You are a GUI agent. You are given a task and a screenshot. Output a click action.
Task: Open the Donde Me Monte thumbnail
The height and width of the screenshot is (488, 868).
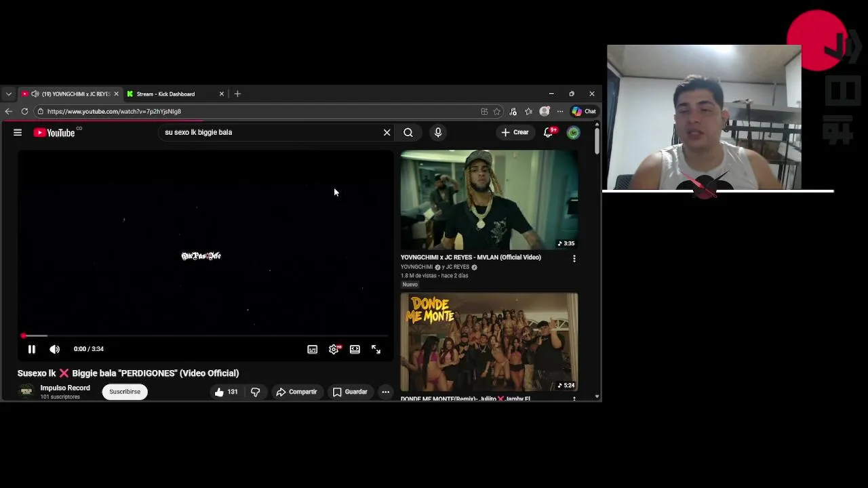tap(489, 342)
